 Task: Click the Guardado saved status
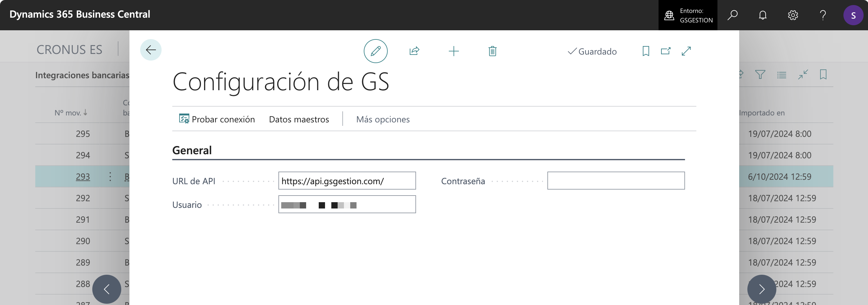592,51
